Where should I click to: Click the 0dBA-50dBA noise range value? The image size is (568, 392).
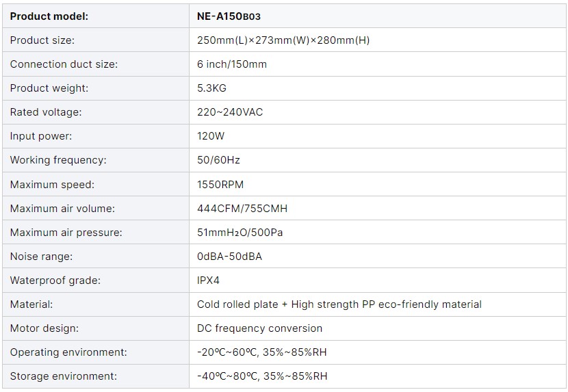(x=229, y=257)
